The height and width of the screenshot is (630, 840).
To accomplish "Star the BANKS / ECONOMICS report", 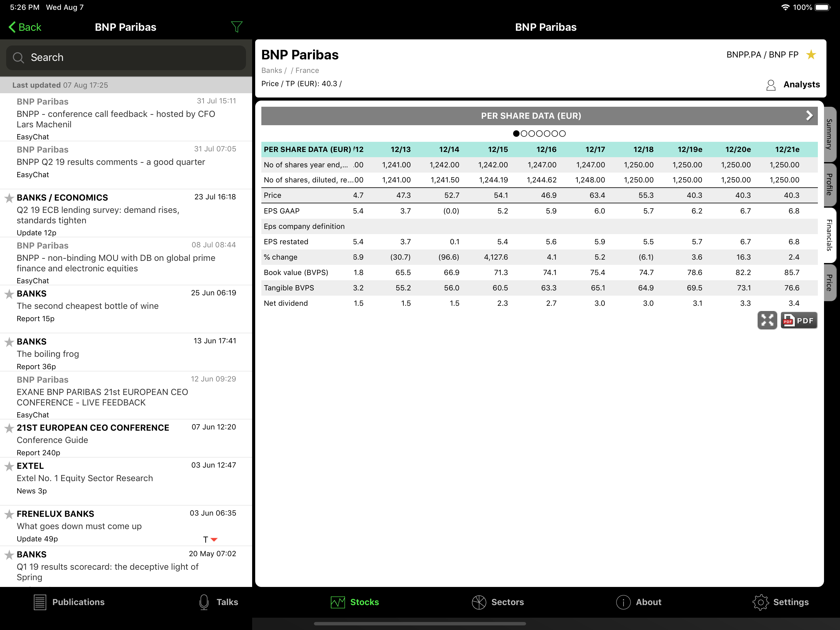I will 9,198.
